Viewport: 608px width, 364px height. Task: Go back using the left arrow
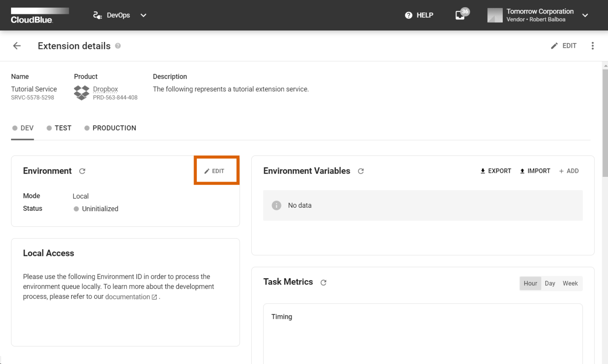pos(17,46)
